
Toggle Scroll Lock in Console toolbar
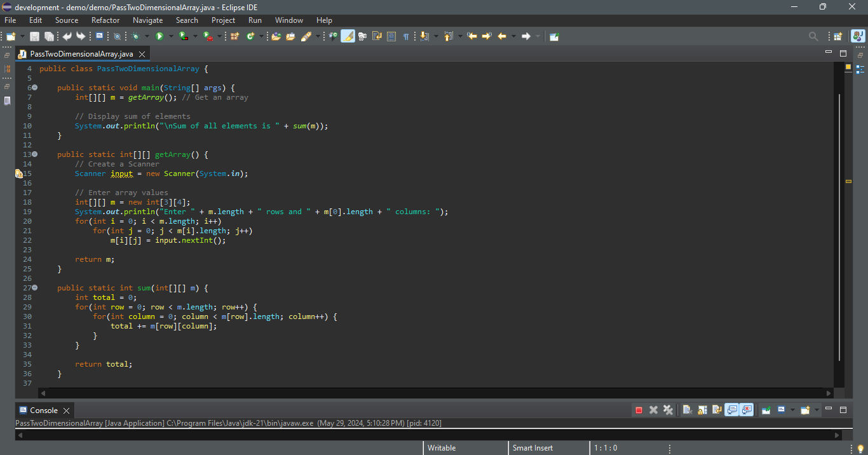pos(702,410)
